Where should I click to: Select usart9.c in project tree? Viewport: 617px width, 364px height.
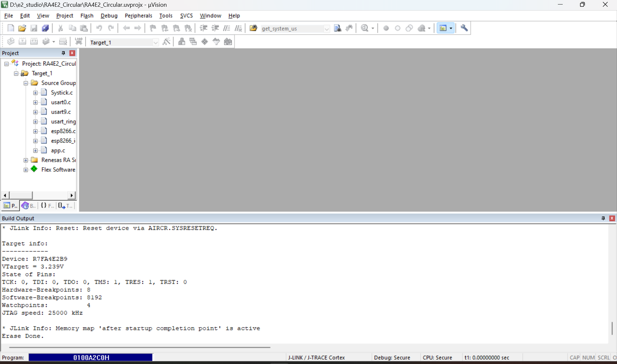pyautogui.click(x=61, y=112)
